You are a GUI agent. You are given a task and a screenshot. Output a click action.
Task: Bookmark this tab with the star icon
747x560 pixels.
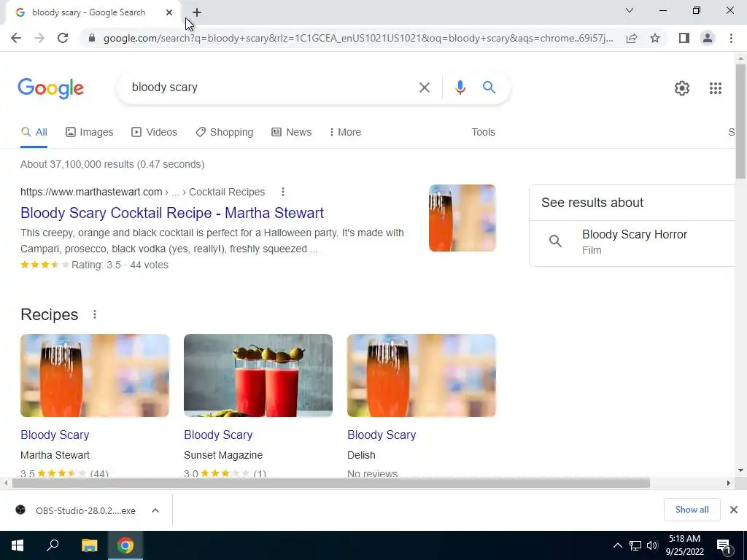point(655,38)
